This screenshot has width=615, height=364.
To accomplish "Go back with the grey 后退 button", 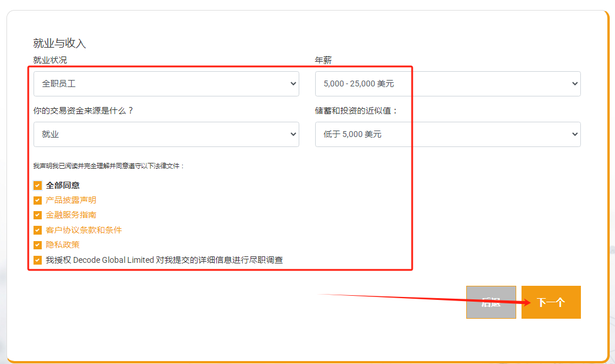I will pyautogui.click(x=491, y=302).
